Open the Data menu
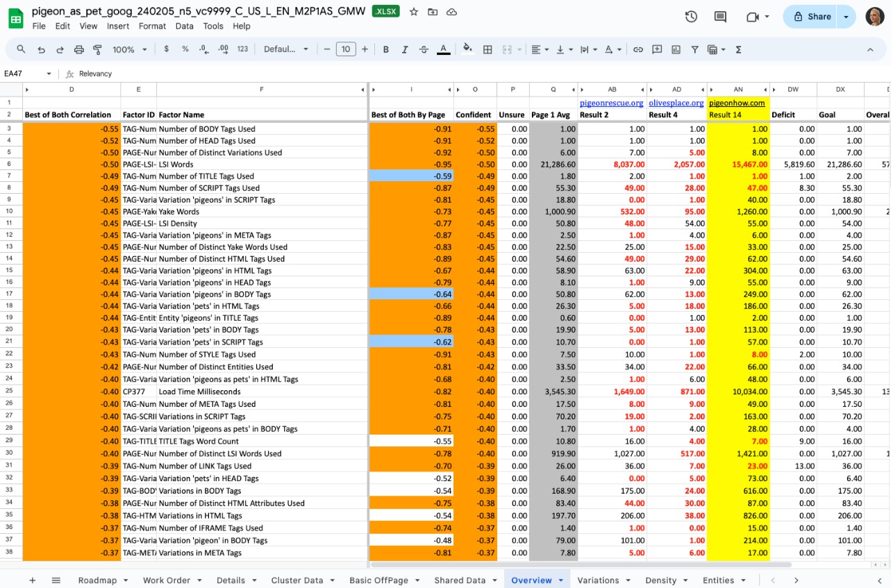 (184, 26)
